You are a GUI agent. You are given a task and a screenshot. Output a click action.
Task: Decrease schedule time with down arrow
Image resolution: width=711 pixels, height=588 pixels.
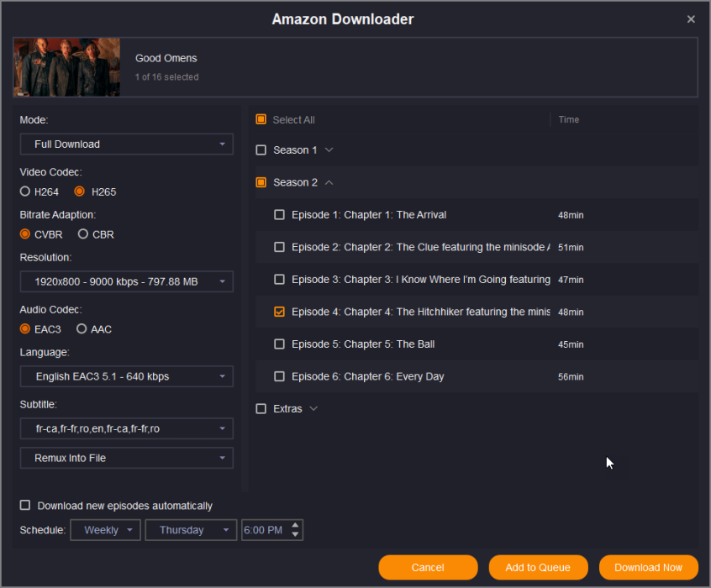295,534
